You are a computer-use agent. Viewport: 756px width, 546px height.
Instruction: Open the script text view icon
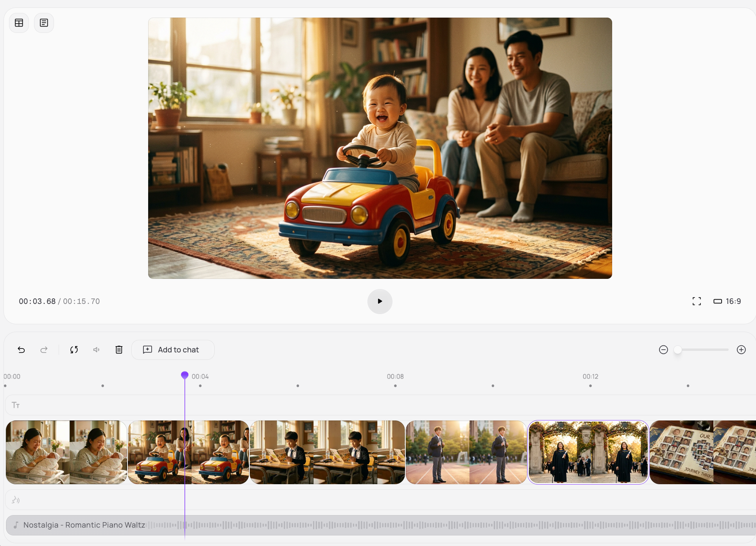coord(44,23)
